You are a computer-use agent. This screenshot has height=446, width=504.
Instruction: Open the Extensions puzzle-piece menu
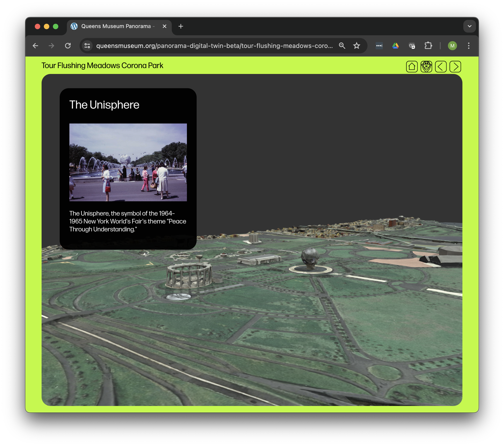(428, 46)
